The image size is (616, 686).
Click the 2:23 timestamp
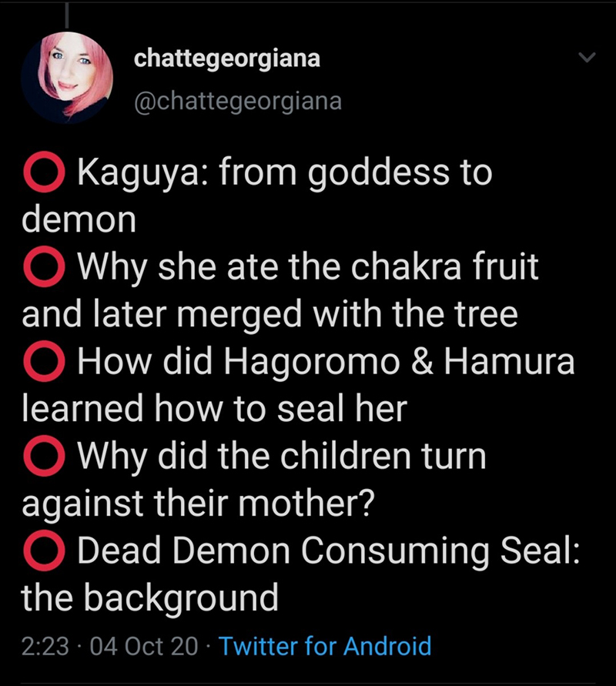(x=49, y=645)
